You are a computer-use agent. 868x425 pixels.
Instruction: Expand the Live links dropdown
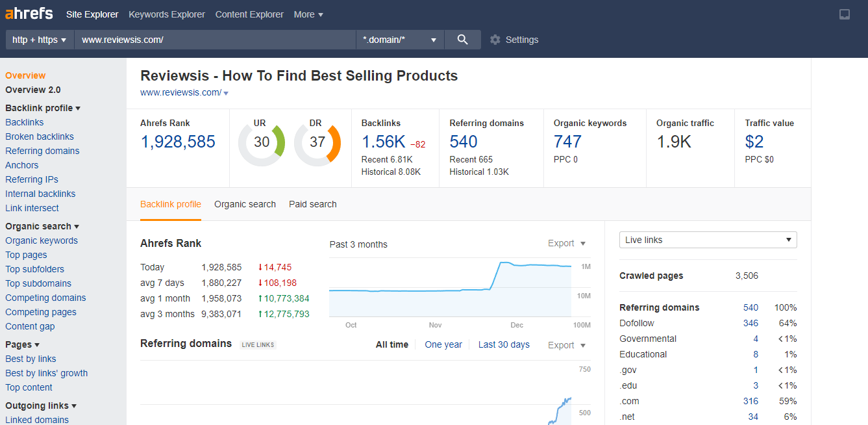[708, 240]
